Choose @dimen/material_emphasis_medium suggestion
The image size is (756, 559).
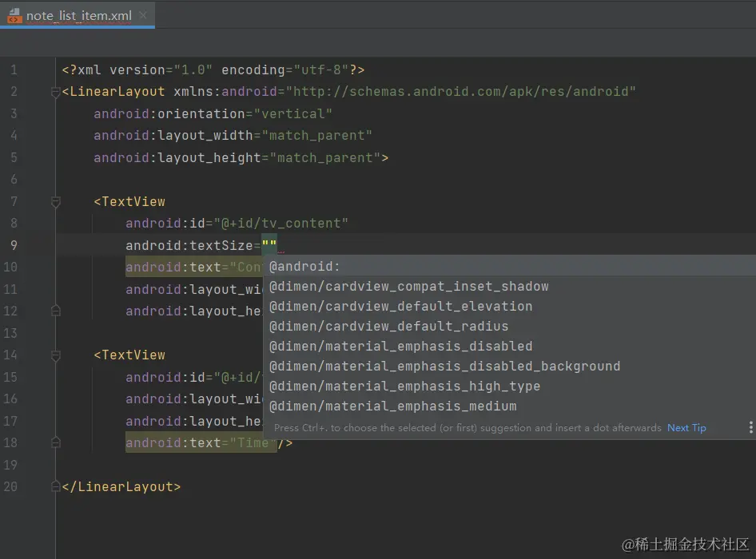point(510,406)
